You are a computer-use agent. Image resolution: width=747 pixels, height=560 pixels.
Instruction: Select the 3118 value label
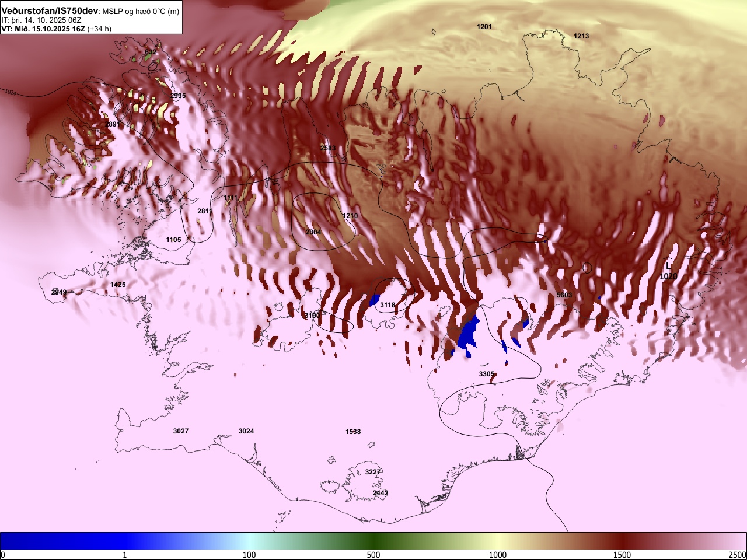click(x=388, y=305)
